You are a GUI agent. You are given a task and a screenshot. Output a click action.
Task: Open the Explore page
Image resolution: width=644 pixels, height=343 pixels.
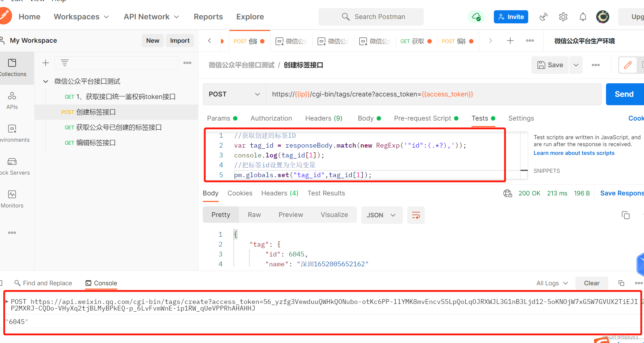[x=250, y=17]
